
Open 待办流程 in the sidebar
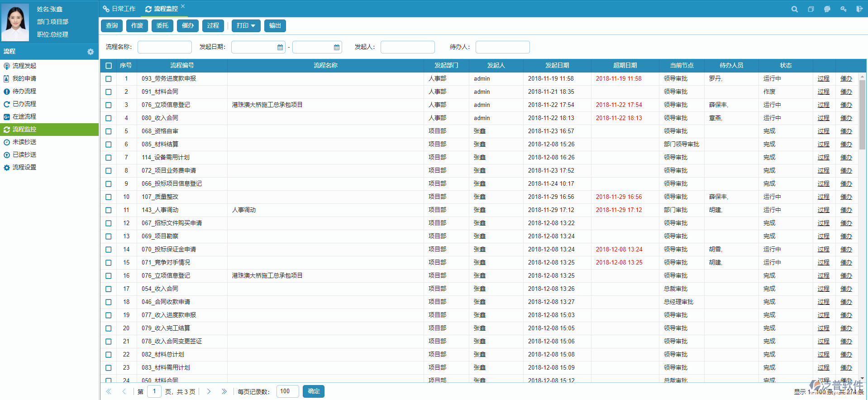24,92
